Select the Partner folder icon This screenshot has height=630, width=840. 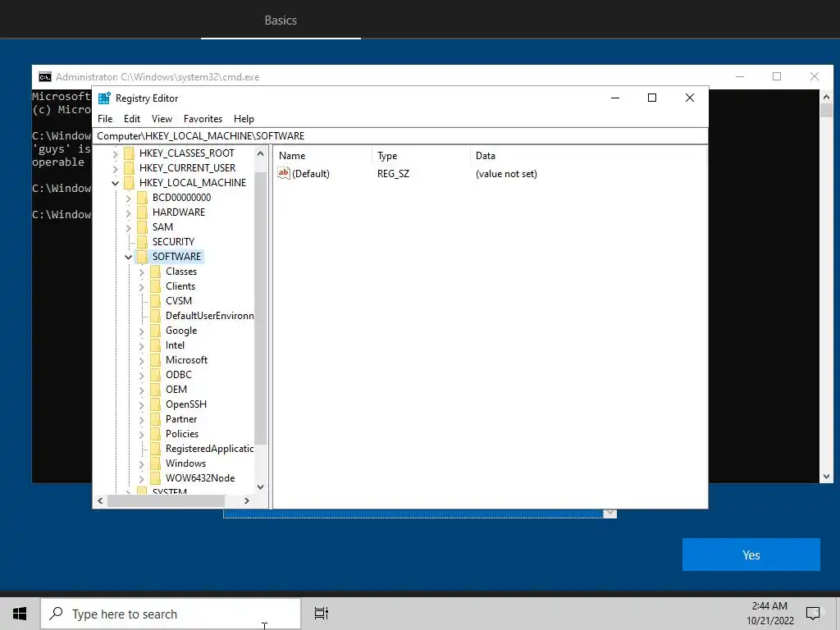coord(155,419)
